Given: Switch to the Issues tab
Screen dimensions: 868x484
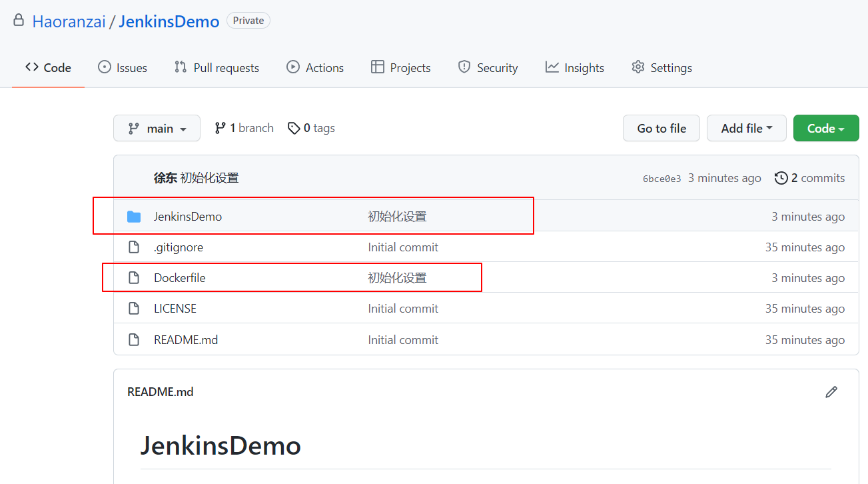Looking at the screenshot, I should tap(123, 67).
